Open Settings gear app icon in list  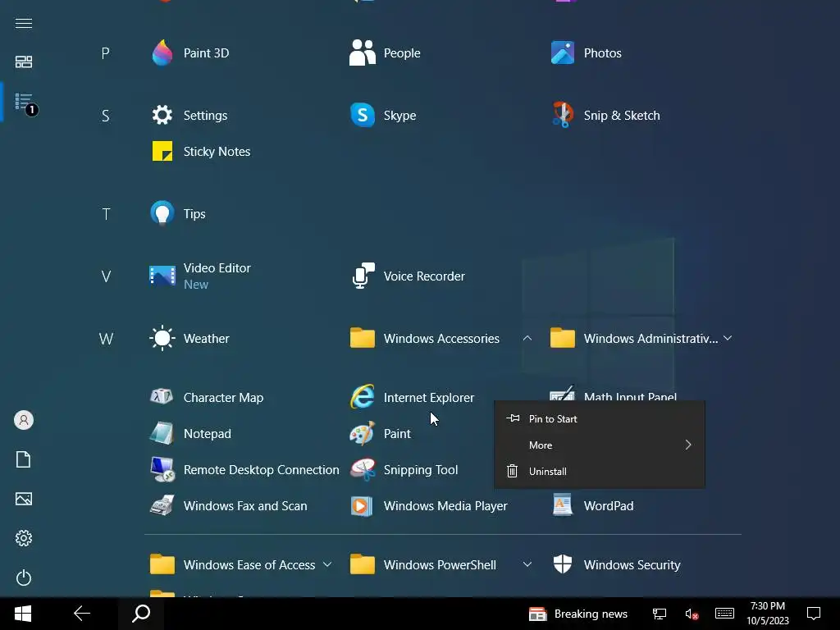coord(162,115)
